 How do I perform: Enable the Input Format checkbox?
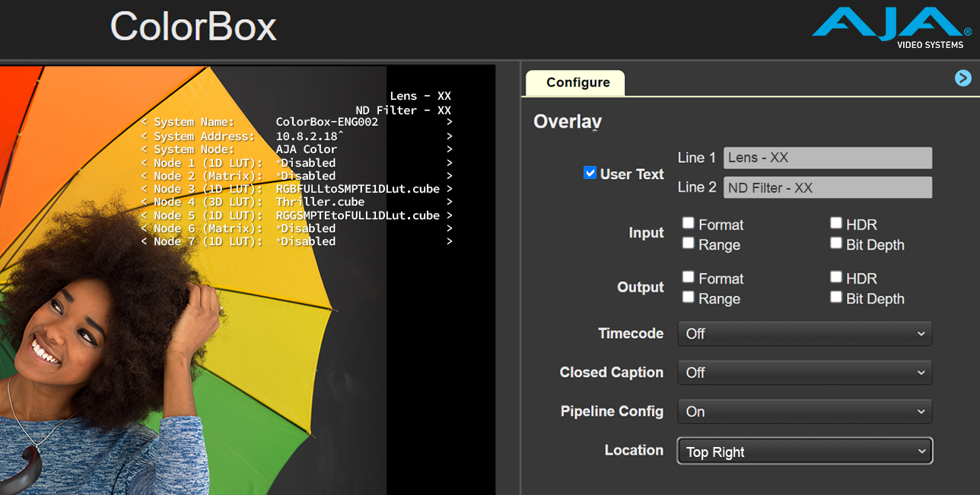[x=688, y=222]
